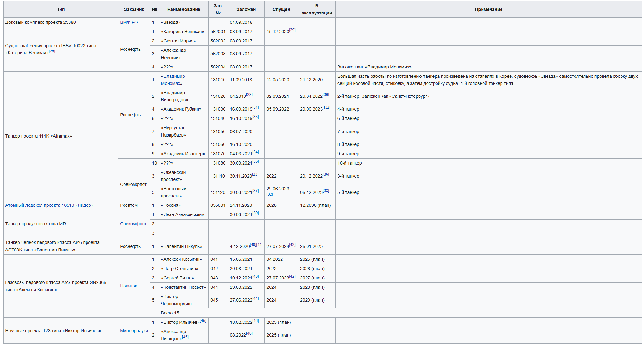Image resolution: width=644 pixels, height=346 pixels.
Task: Open reference [40] beside 4.12.2020
Action: pos(253,245)
